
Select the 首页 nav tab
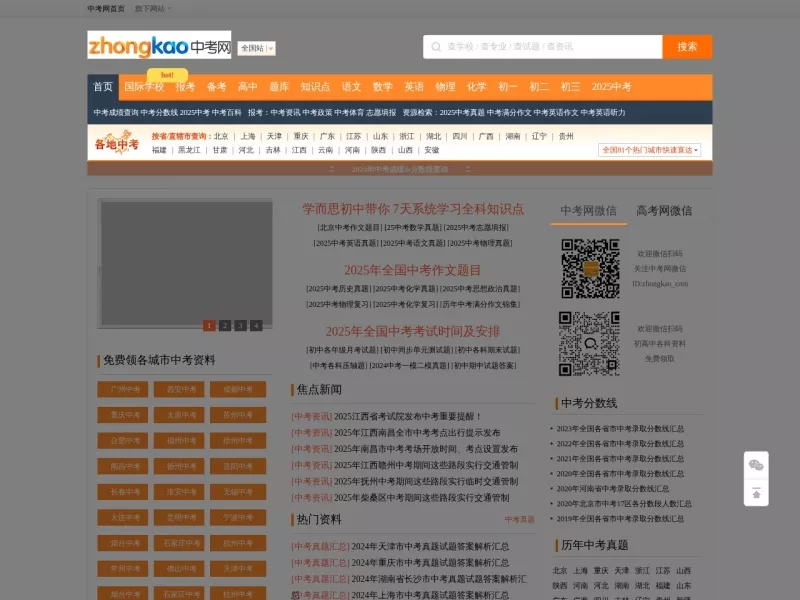tap(103, 87)
